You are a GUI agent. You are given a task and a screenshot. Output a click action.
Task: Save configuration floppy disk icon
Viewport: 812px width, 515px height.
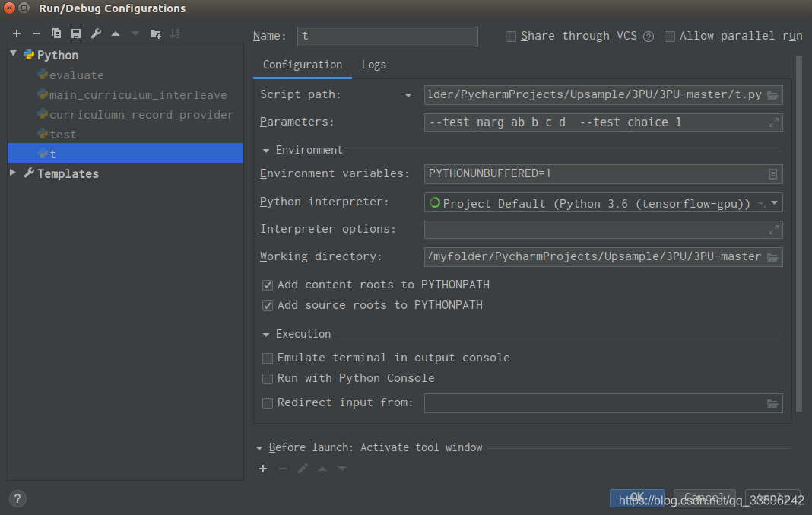pyautogui.click(x=76, y=33)
